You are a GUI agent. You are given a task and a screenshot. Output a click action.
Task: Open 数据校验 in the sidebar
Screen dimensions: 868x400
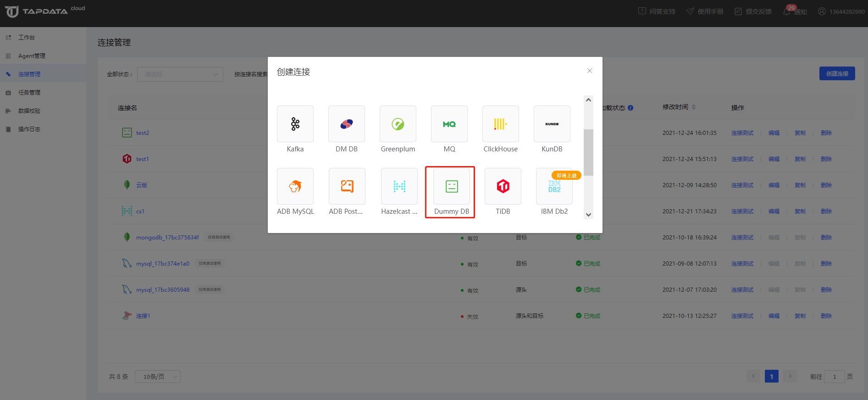click(43, 111)
